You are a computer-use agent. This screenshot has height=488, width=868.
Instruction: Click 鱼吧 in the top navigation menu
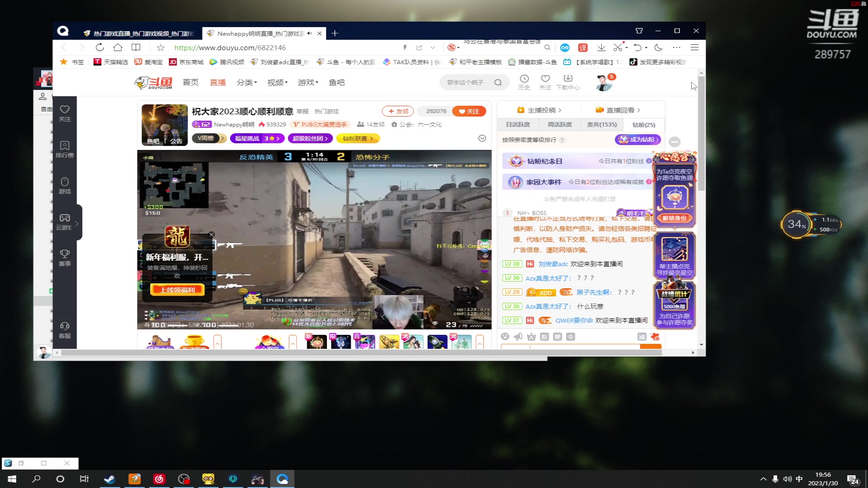(x=336, y=82)
